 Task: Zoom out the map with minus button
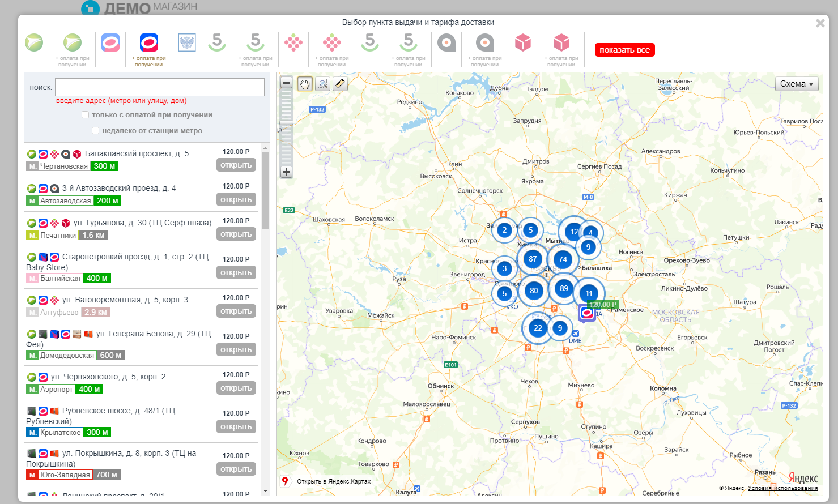(x=287, y=83)
